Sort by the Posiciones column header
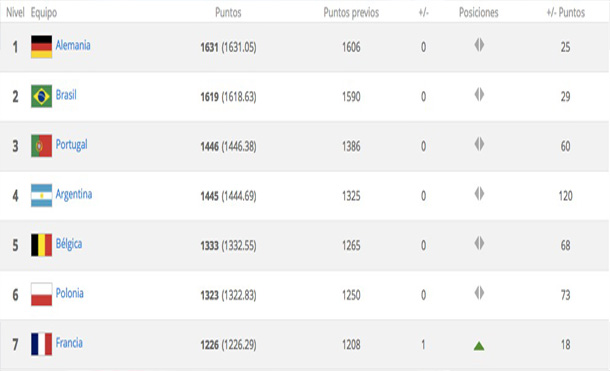The height and width of the screenshot is (371, 610). 479,12
